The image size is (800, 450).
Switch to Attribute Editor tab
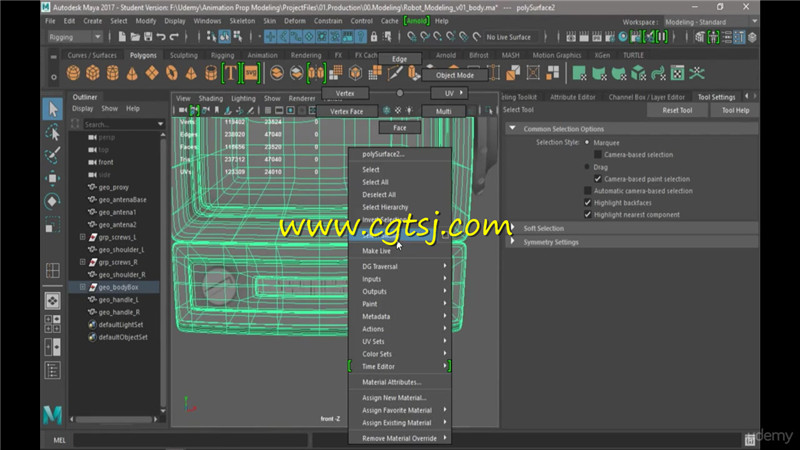572,97
